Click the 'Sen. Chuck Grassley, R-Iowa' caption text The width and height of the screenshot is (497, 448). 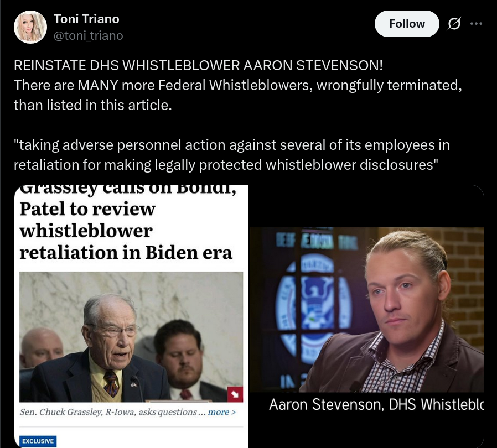tap(108, 412)
